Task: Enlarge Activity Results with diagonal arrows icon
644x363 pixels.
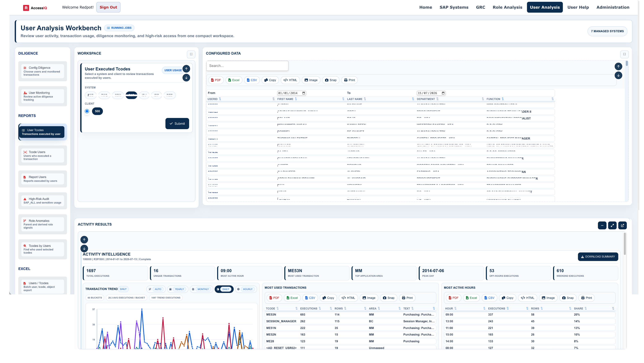Action: (612, 226)
